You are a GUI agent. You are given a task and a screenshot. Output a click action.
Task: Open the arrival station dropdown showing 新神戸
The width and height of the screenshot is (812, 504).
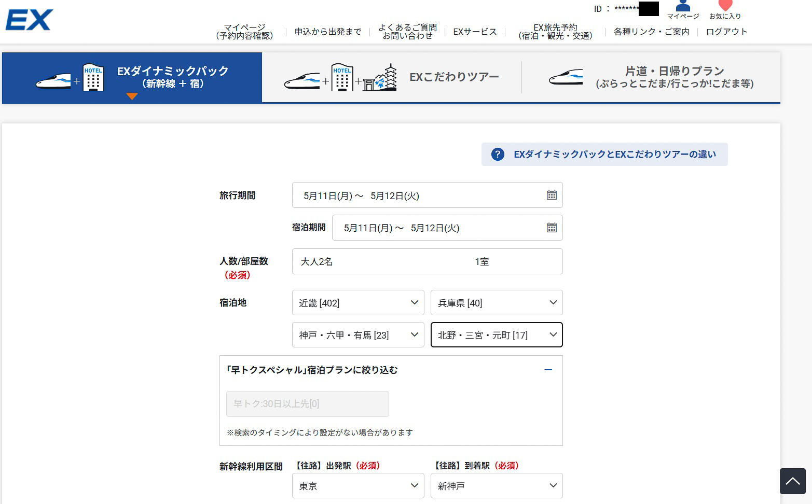[x=496, y=485]
